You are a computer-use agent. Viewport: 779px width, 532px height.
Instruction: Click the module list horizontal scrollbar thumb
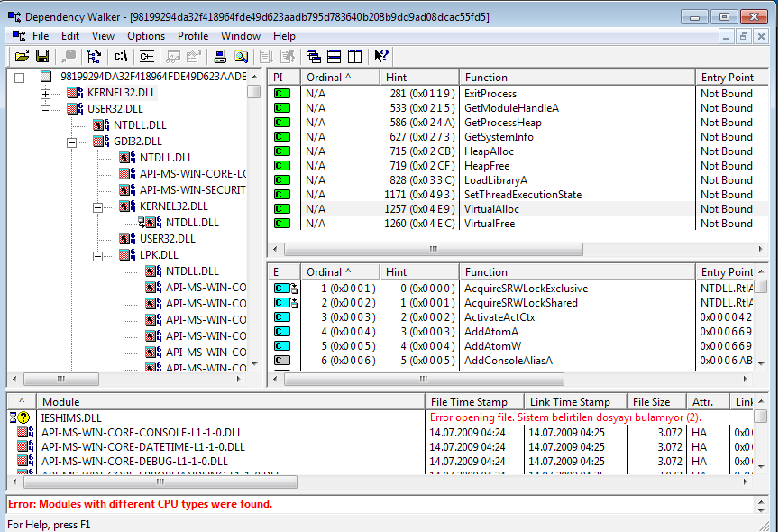pyautogui.click(x=160, y=482)
